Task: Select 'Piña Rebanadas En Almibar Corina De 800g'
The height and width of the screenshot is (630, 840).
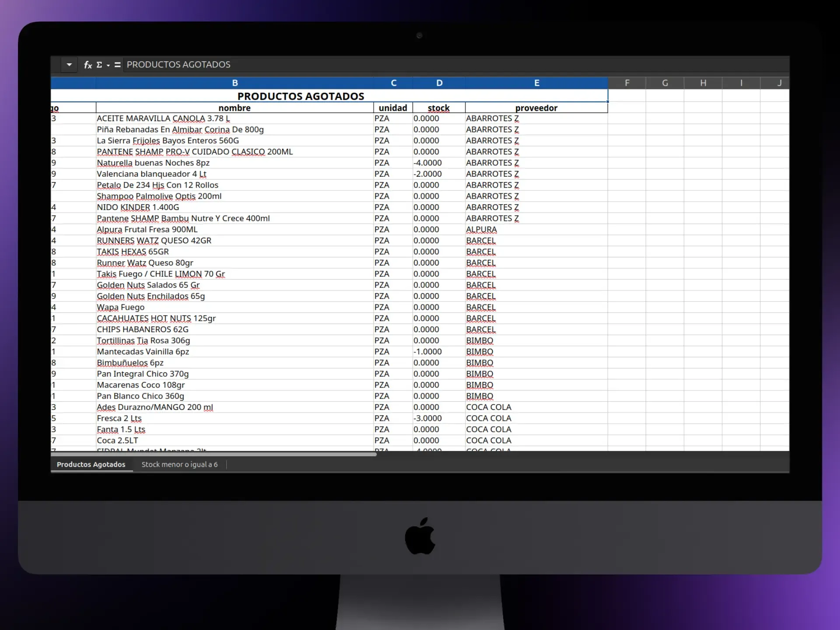Action: 234,129
